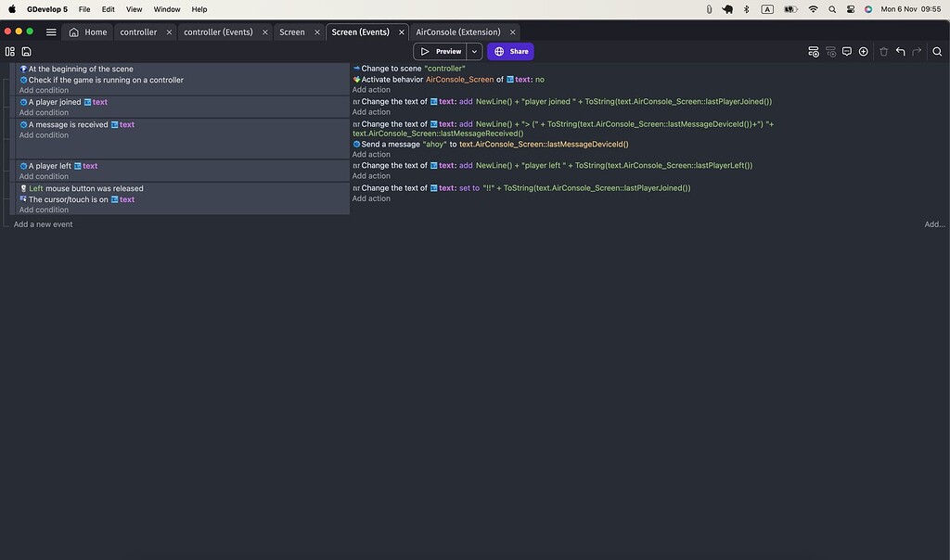Click the Preview play button

pos(441,52)
